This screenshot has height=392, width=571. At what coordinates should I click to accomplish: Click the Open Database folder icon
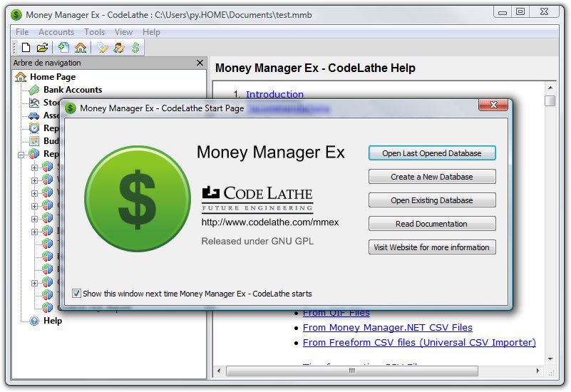42,48
